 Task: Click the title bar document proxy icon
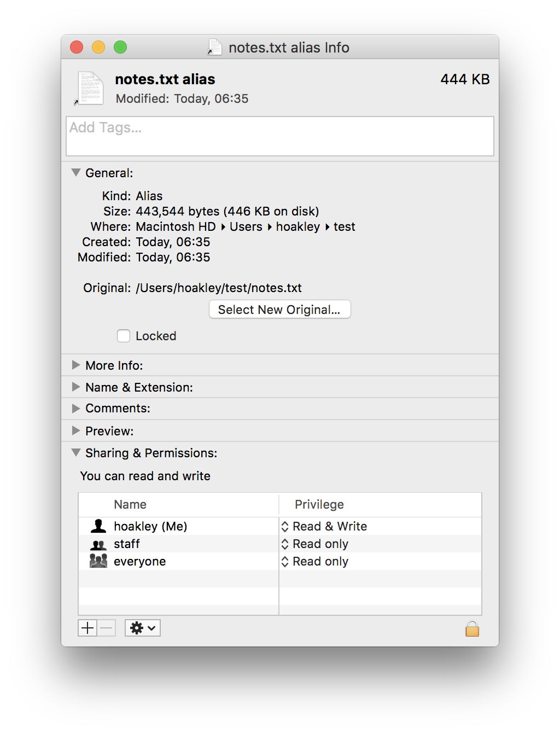(x=215, y=48)
